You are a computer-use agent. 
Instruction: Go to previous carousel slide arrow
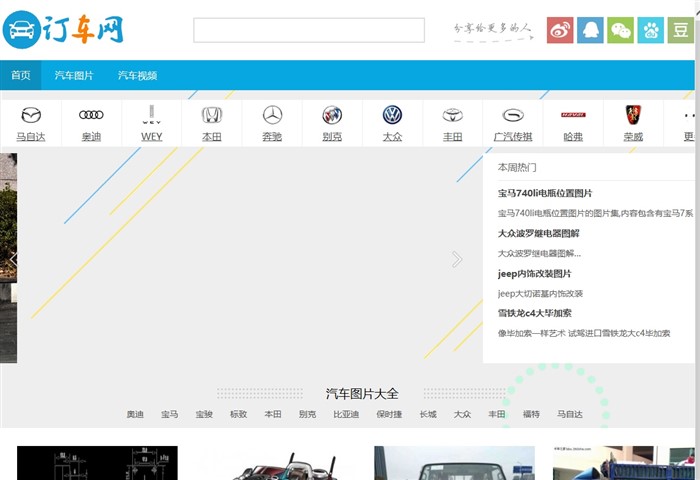[x=13, y=259]
